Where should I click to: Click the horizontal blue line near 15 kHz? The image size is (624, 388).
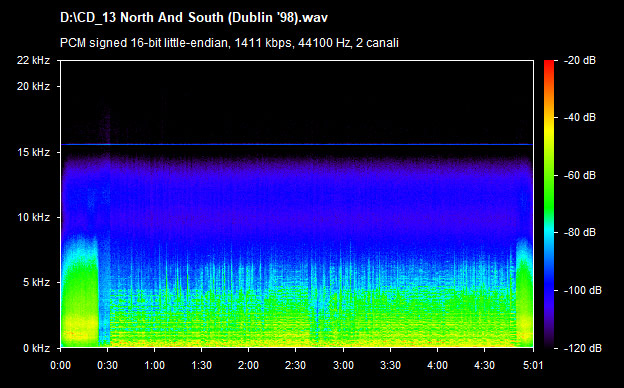click(297, 144)
